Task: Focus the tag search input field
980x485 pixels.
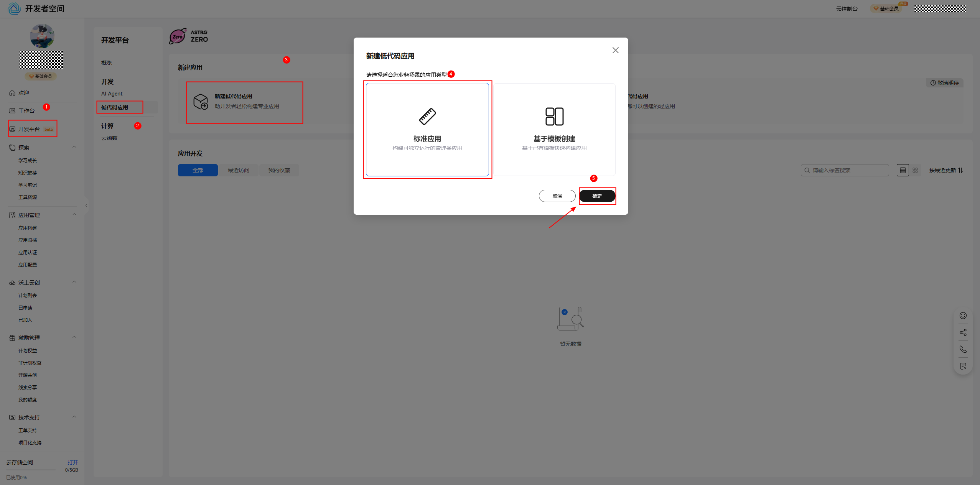Action: 848,170
